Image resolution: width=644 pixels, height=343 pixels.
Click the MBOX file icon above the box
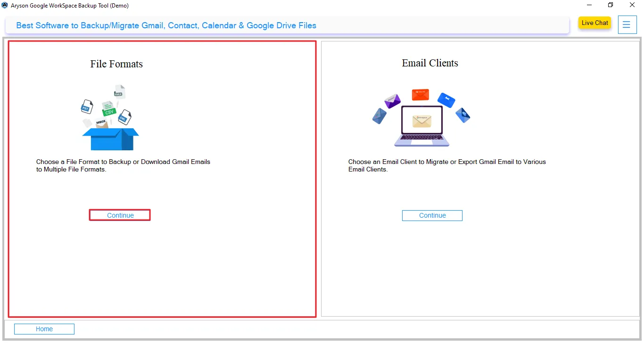point(101,122)
